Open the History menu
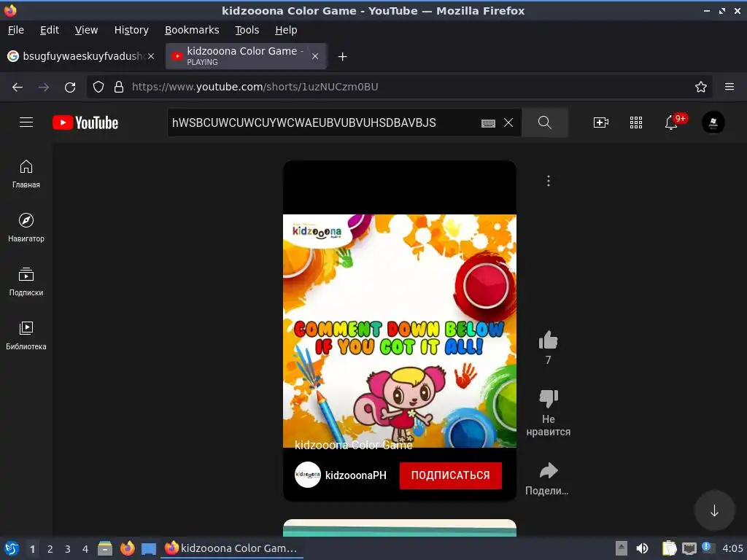This screenshot has width=747, height=560. pyautogui.click(x=131, y=30)
